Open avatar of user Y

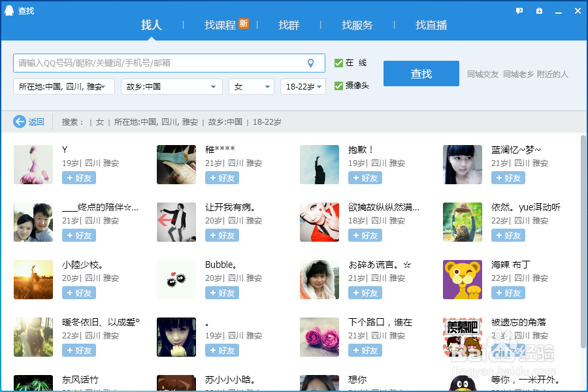point(33,165)
